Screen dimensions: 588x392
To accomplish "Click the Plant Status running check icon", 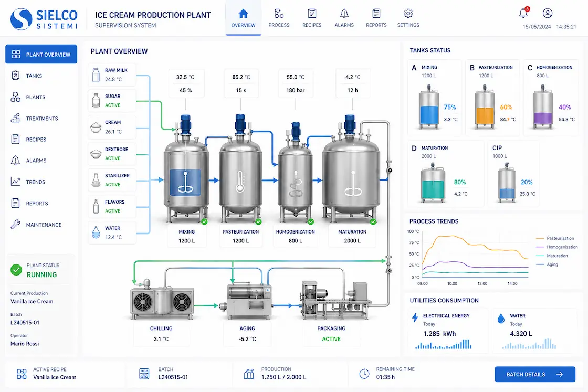I will (16, 270).
